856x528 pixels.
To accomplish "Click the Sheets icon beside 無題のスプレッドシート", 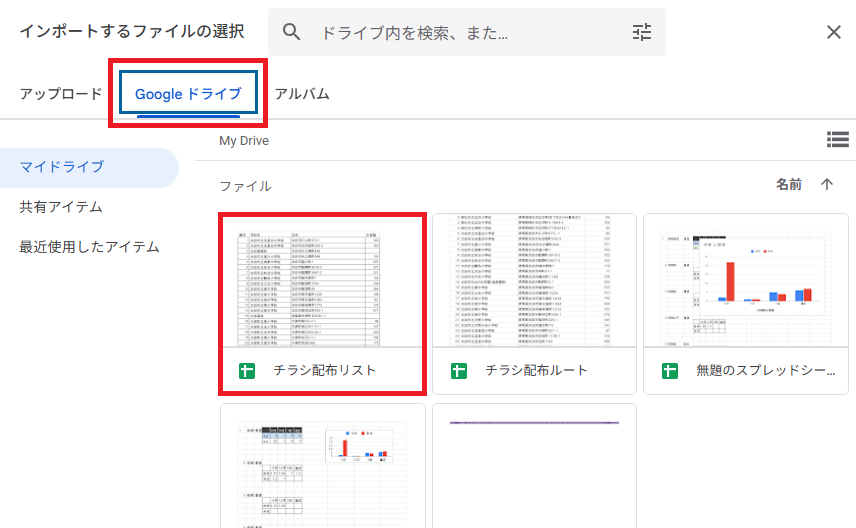I will (x=670, y=371).
